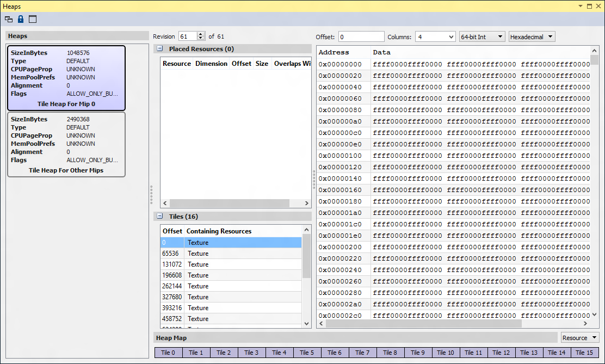Screen dimensions: 605x364
Task: Click the clone window icon in toolbar
Action: [x=9, y=19]
